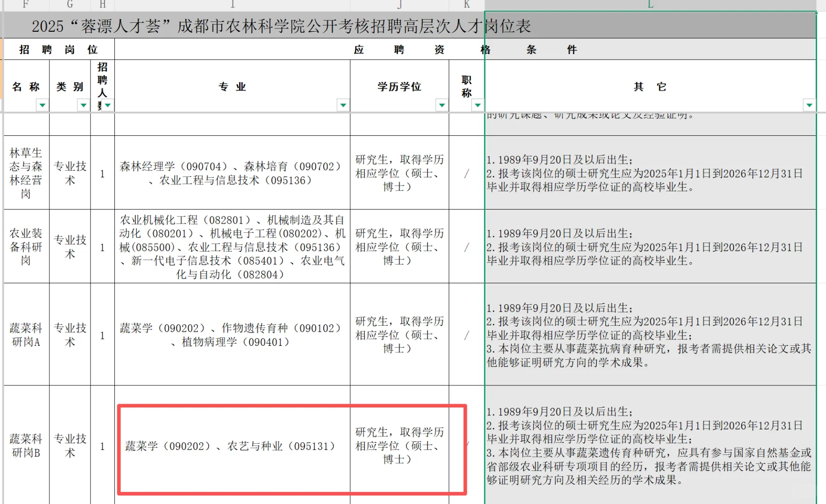This screenshot has height=504, width=826.
Task: Select the requirements cell mentioning 蔬菜遗传育种研究
Action: (650, 445)
